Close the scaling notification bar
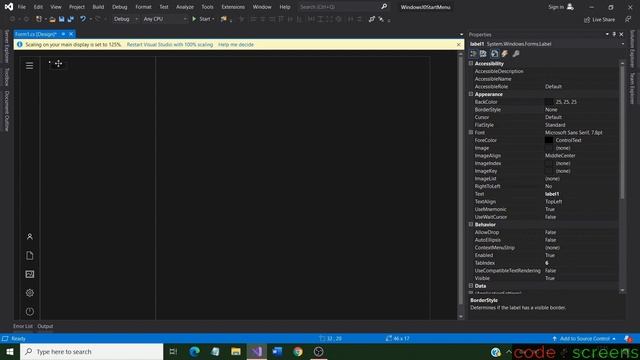The width and height of the screenshot is (640, 360). pos(458,44)
